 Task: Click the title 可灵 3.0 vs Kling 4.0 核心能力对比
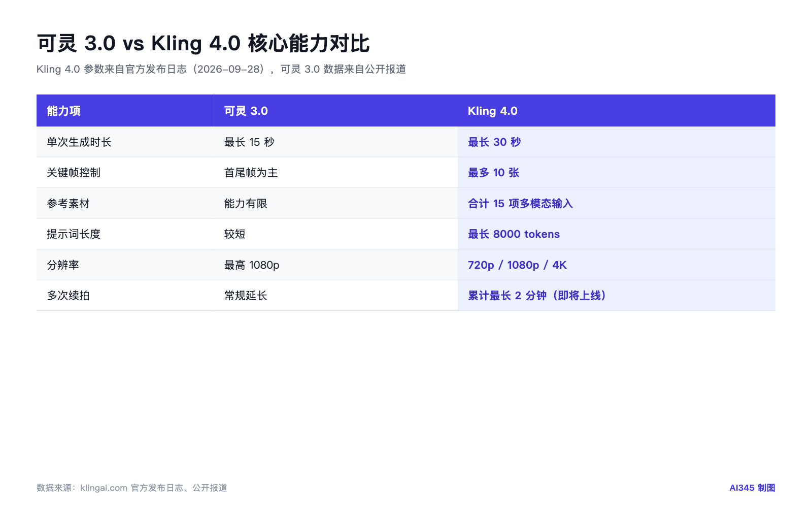pyautogui.click(x=203, y=43)
